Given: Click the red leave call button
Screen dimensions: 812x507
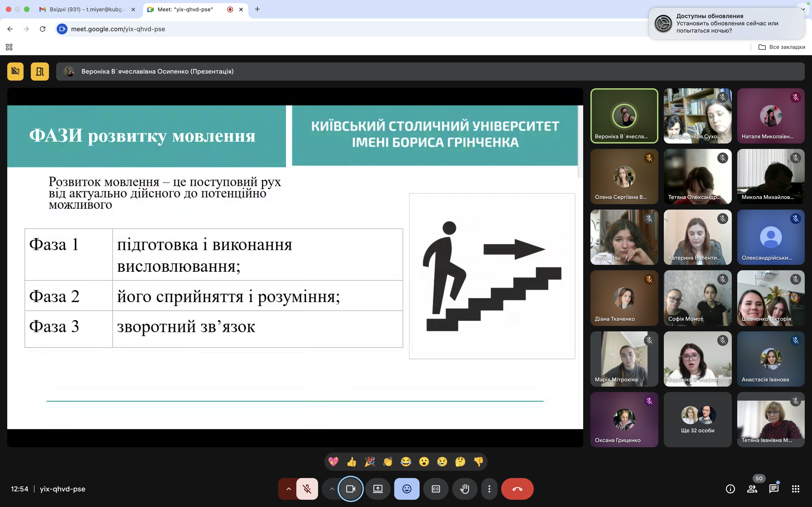Looking at the screenshot, I should point(517,489).
